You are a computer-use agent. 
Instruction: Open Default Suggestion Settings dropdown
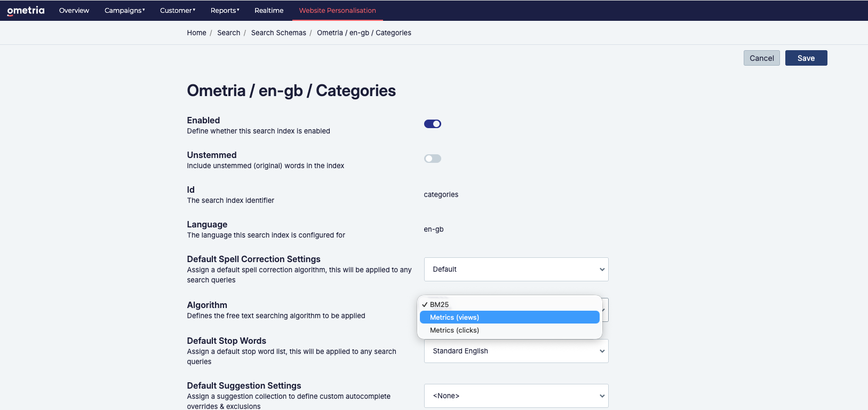516,396
